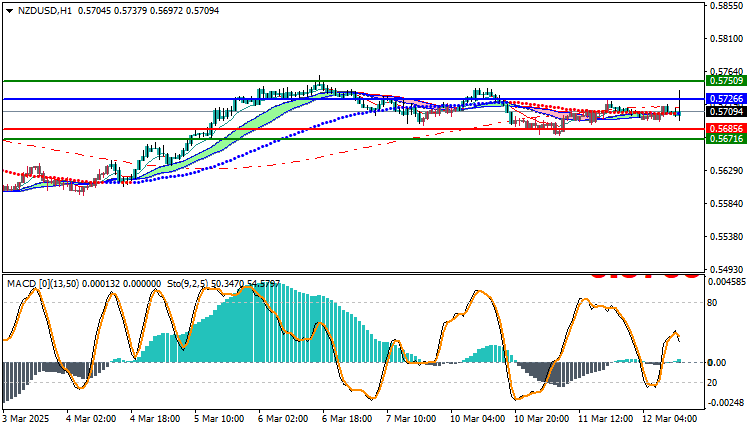This screenshot has height=430, width=750.
Task: Click the 6 Mar 02:00 time label
Action: (283, 419)
